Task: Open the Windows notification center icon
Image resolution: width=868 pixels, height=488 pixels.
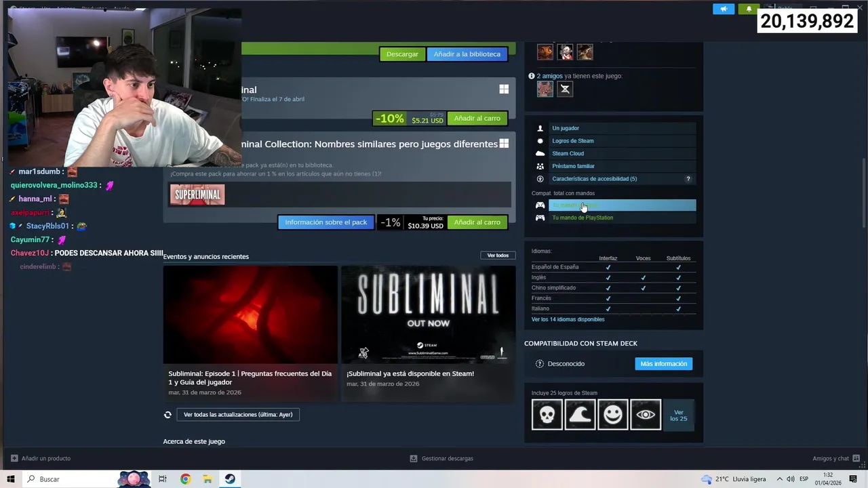Action: [853, 479]
